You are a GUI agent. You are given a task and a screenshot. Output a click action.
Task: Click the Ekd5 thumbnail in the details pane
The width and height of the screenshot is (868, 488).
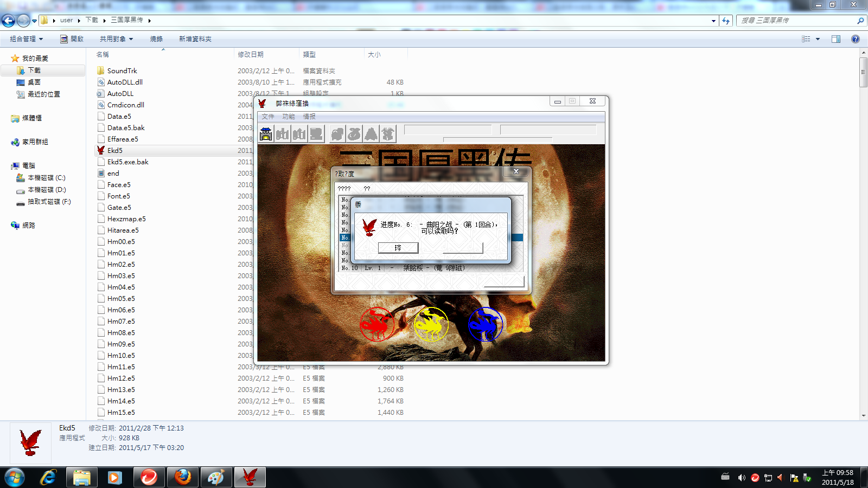pyautogui.click(x=30, y=442)
